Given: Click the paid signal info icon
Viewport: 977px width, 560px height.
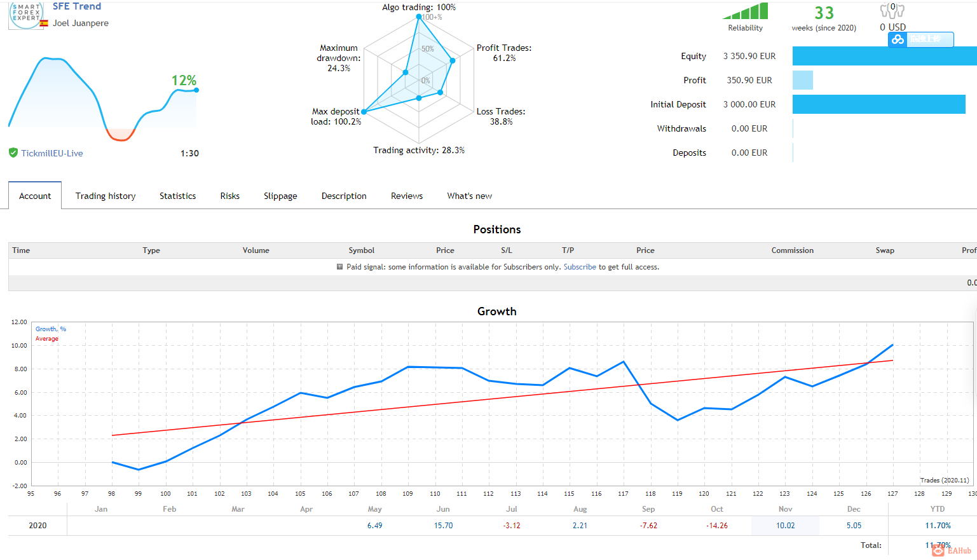Looking at the screenshot, I should (339, 267).
